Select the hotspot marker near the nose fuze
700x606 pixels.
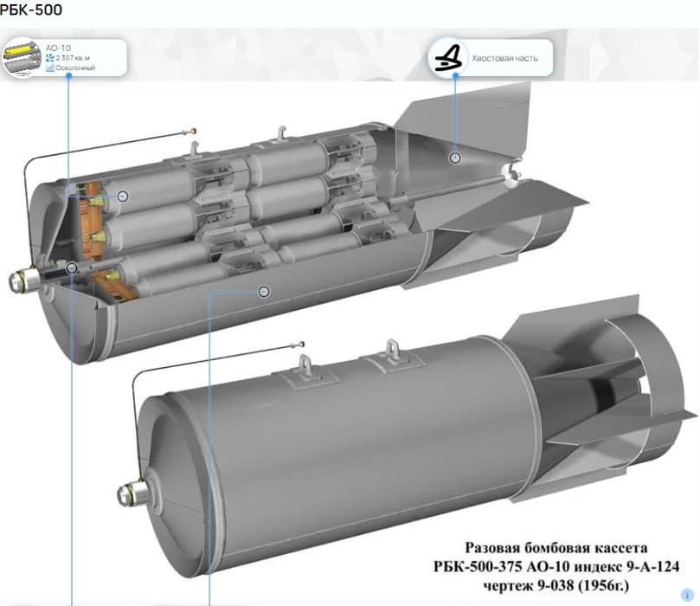pyautogui.click(x=72, y=268)
